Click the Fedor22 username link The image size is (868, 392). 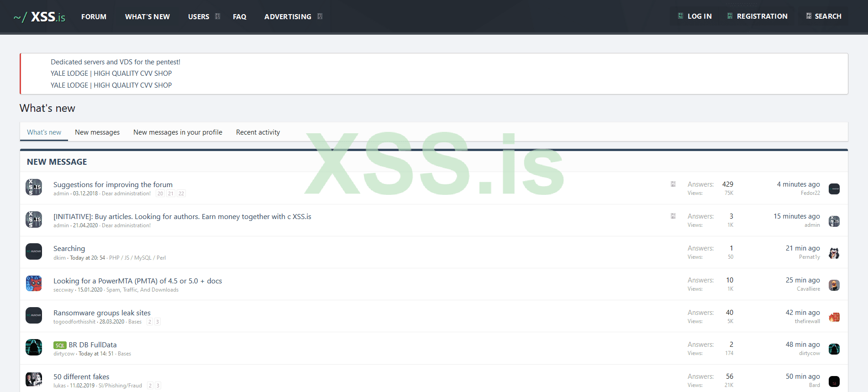coord(810,193)
